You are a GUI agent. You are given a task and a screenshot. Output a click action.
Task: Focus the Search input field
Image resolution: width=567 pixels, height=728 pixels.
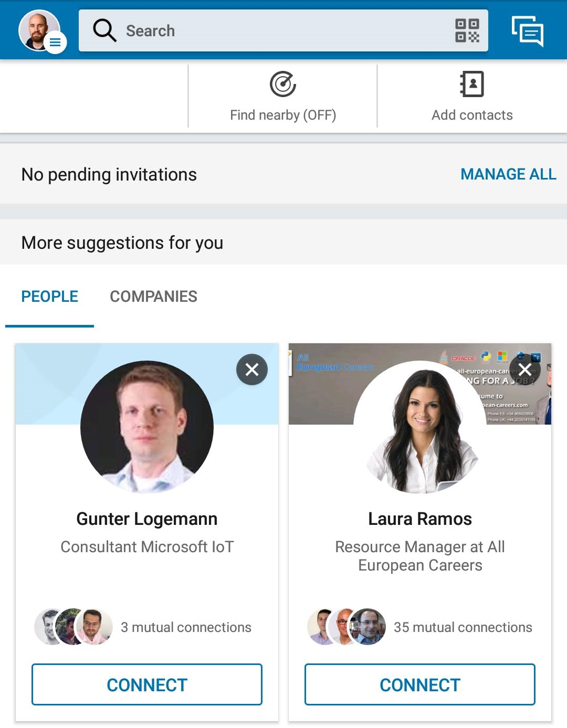point(283,30)
